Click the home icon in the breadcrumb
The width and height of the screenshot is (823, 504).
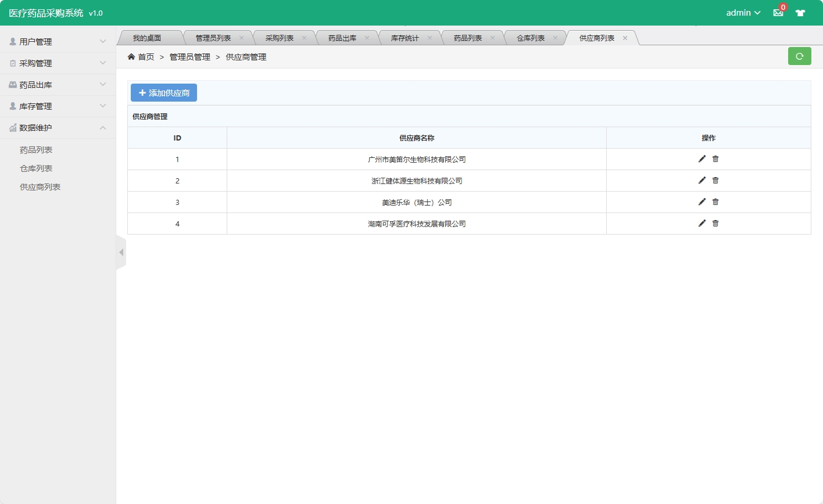coord(131,56)
